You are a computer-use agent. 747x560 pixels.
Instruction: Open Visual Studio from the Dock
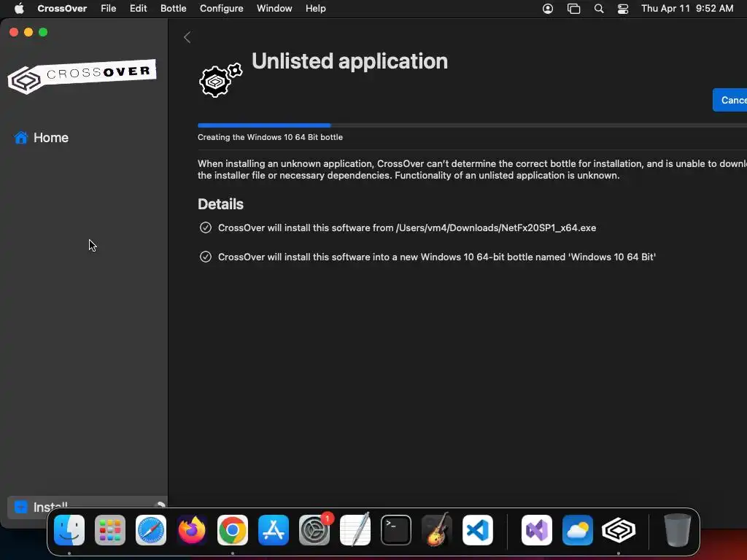coord(537,530)
